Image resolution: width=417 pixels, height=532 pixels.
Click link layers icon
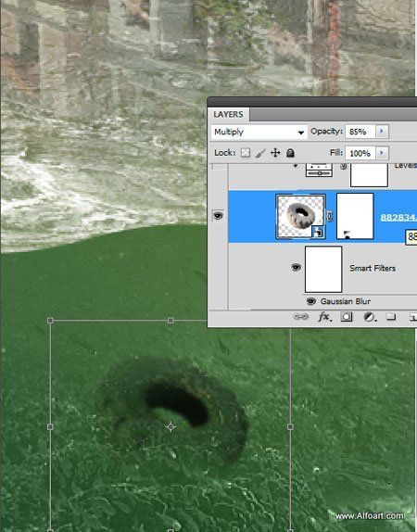pyautogui.click(x=300, y=317)
